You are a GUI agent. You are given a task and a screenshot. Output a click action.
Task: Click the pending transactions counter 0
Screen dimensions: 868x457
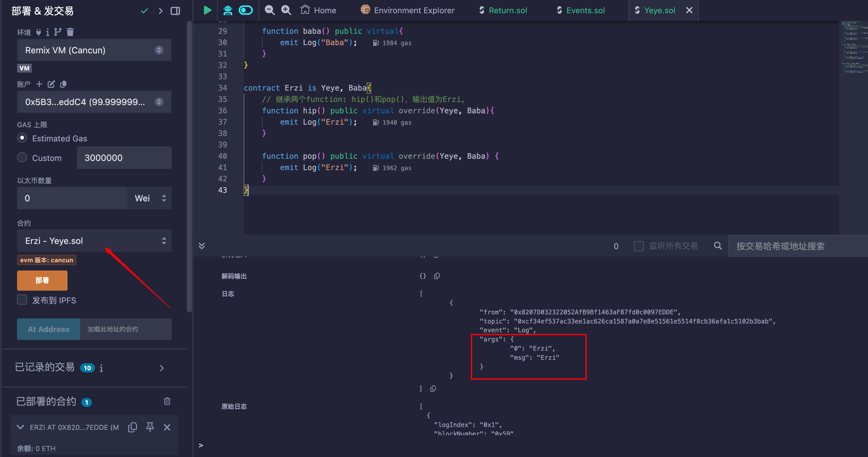pyautogui.click(x=616, y=246)
